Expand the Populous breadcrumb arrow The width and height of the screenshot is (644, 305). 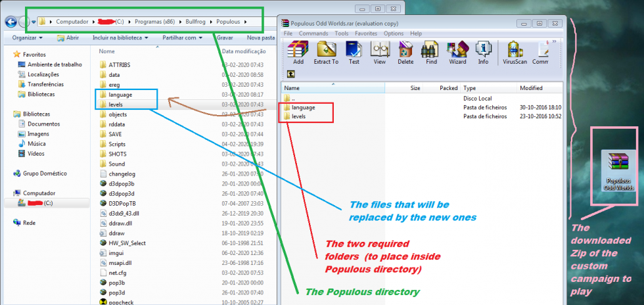coord(245,22)
